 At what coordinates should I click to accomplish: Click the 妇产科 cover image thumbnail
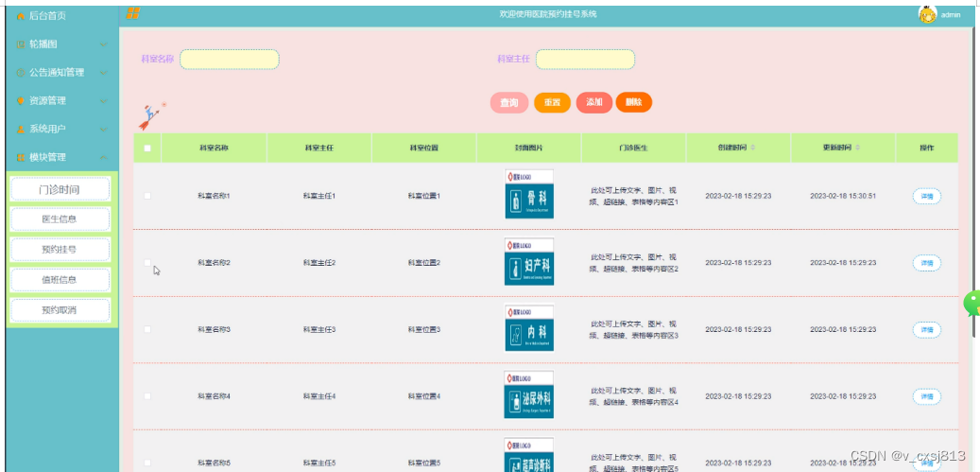[x=529, y=261]
